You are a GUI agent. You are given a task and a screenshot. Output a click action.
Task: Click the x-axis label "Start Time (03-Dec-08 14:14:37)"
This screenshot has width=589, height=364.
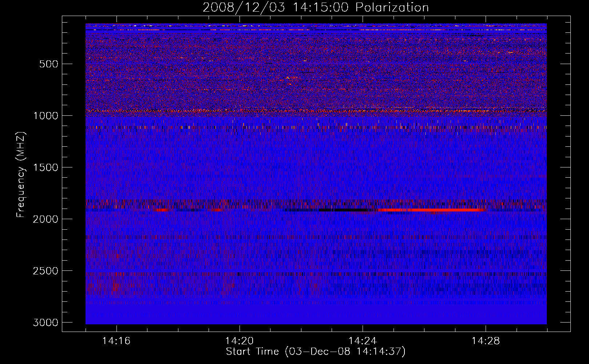(x=316, y=352)
